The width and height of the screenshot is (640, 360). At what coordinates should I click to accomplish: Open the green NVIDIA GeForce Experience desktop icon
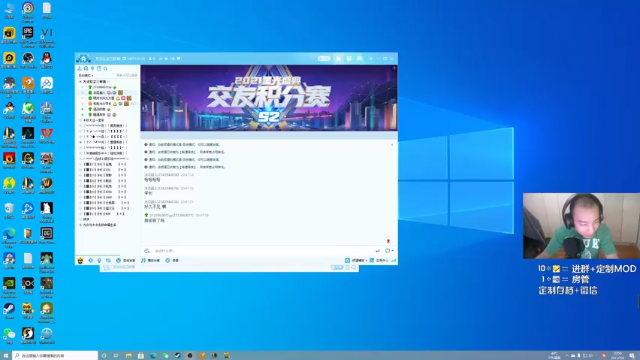point(9,286)
